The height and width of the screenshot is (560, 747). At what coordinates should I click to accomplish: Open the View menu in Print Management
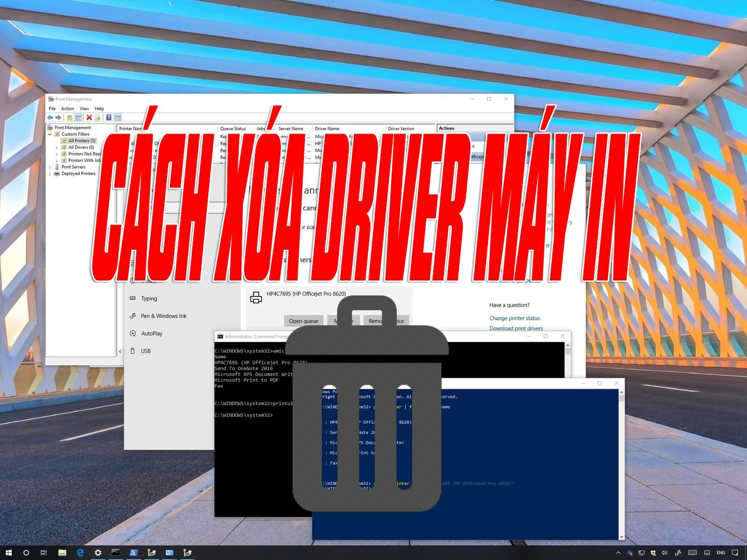pos(85,109)
